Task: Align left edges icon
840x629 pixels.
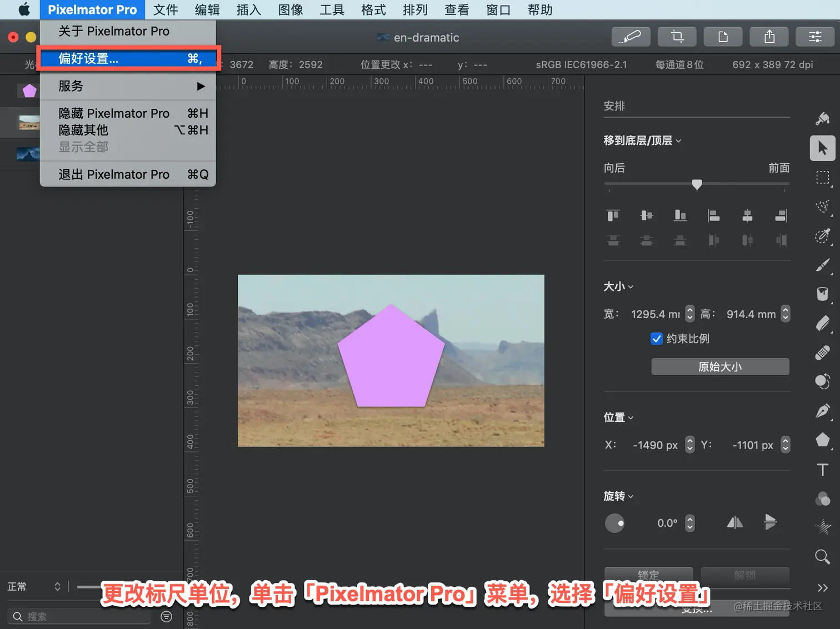Action: click(714, 215)
